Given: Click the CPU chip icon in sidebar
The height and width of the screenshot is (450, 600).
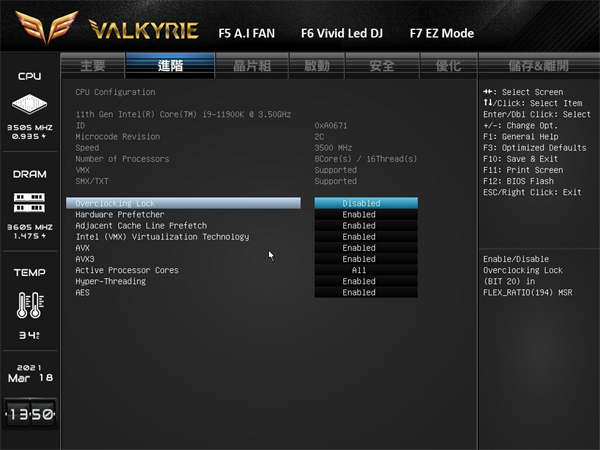Looking at the screenshot, I should tap(29, 104).
